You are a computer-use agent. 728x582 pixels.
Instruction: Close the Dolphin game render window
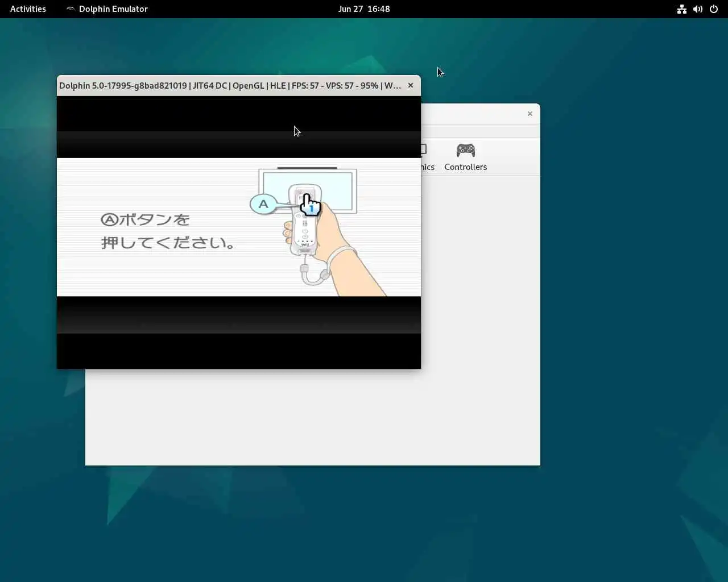point(411,85)
